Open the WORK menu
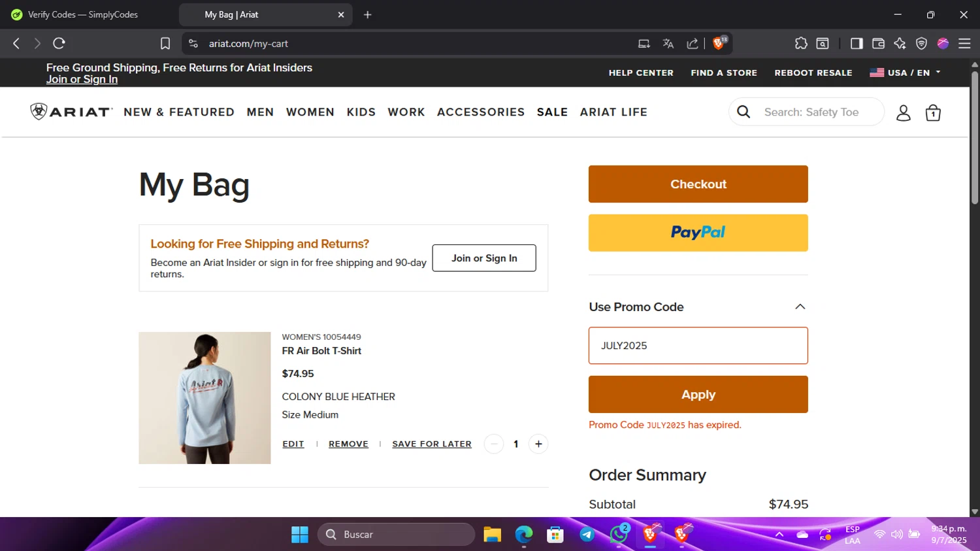 click(x=406, y=112)
